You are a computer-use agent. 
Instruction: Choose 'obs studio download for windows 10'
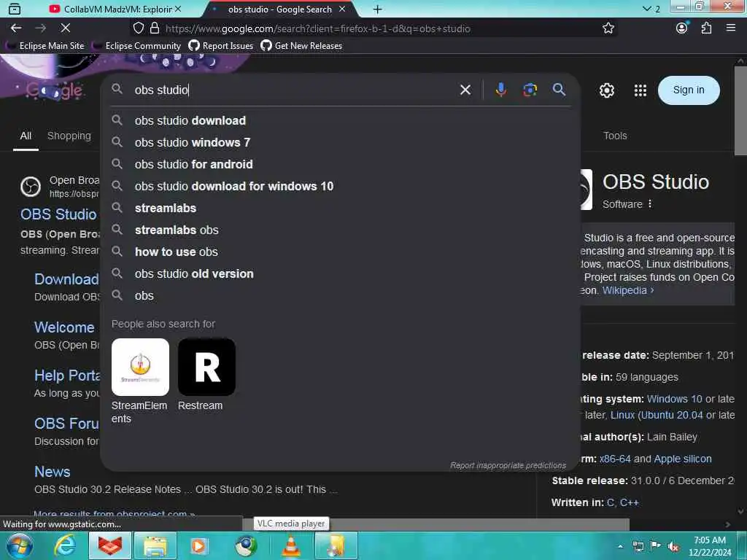[340, 186]
